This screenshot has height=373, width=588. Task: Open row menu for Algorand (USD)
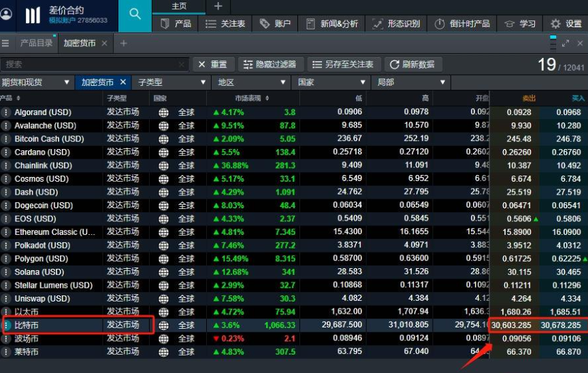tap(5, 112)
